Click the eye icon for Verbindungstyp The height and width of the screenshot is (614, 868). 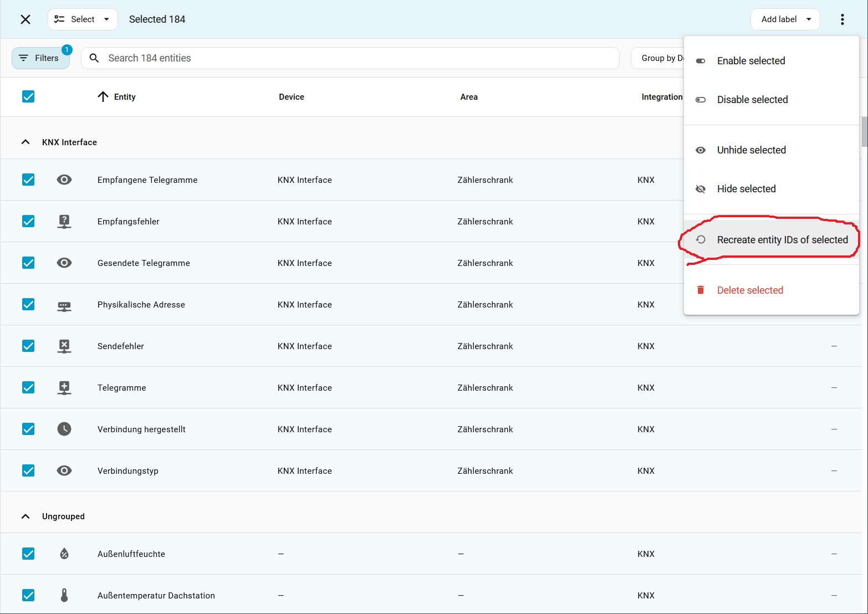click(x=64, y=470)
